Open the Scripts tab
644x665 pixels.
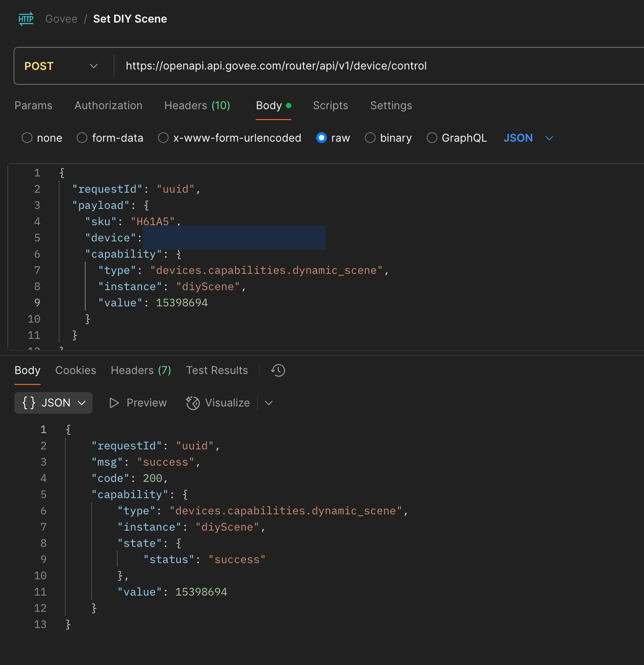[331, 106]
